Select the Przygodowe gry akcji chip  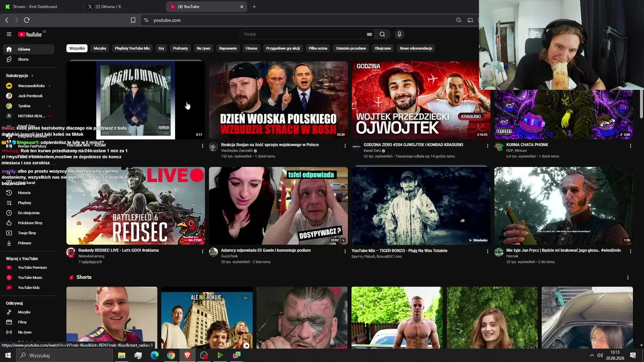pos(283,48)
